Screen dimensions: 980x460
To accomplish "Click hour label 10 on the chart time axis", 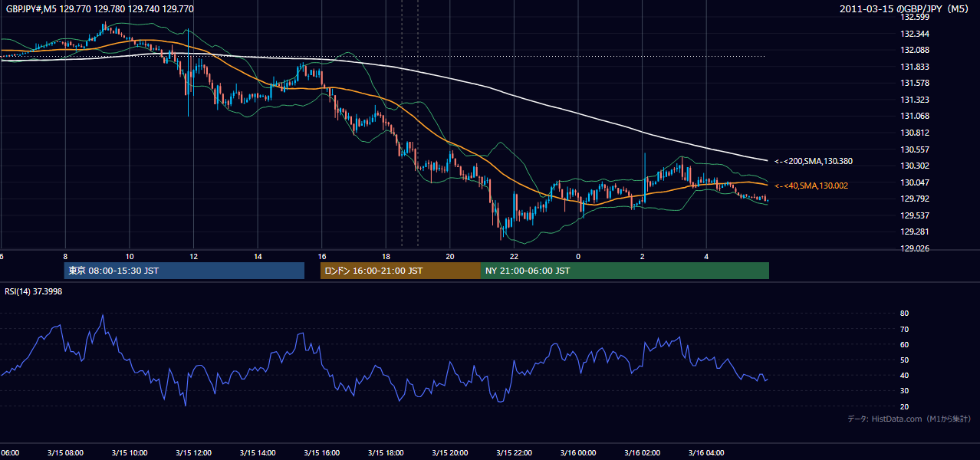I will [130, 257].
